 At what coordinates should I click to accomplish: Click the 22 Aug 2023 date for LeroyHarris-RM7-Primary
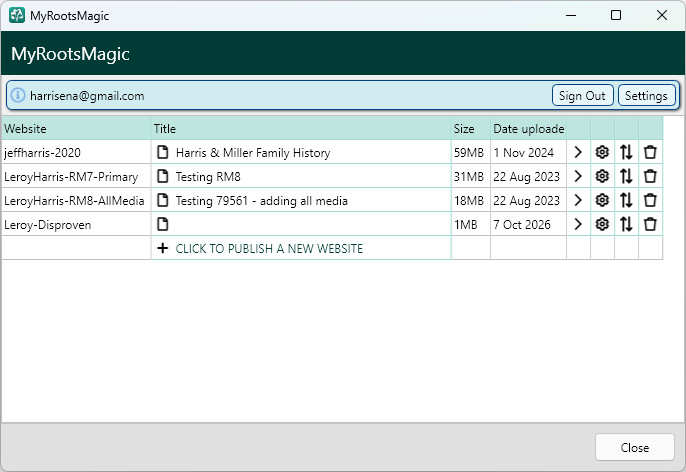point(528,176)
